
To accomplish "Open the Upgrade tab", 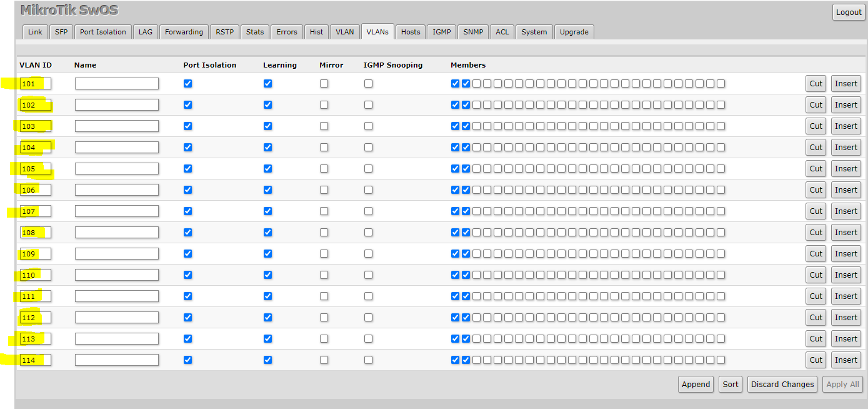I will tap(574, 32).
